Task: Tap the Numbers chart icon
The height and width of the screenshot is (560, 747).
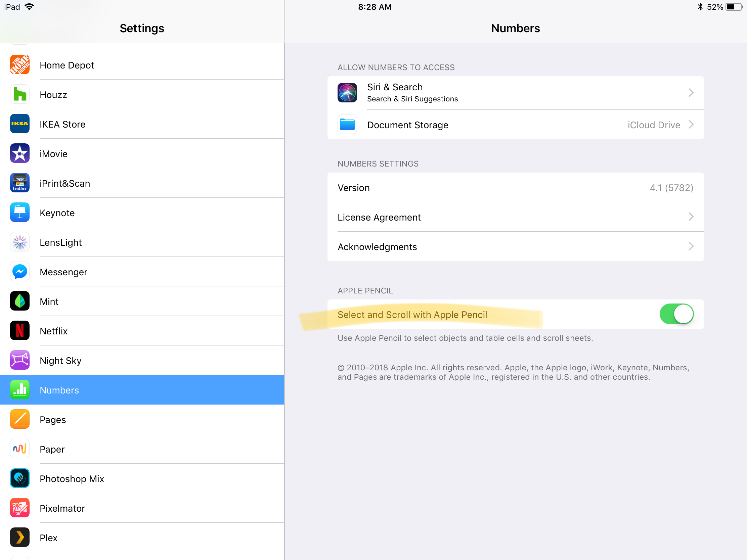Action: pyautogui.click(x=19, y=389)
